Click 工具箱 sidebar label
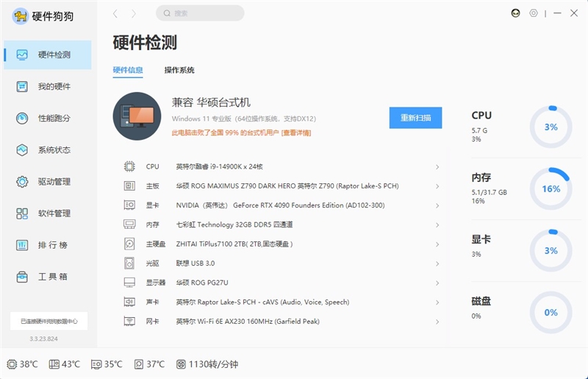 (52, 277)
